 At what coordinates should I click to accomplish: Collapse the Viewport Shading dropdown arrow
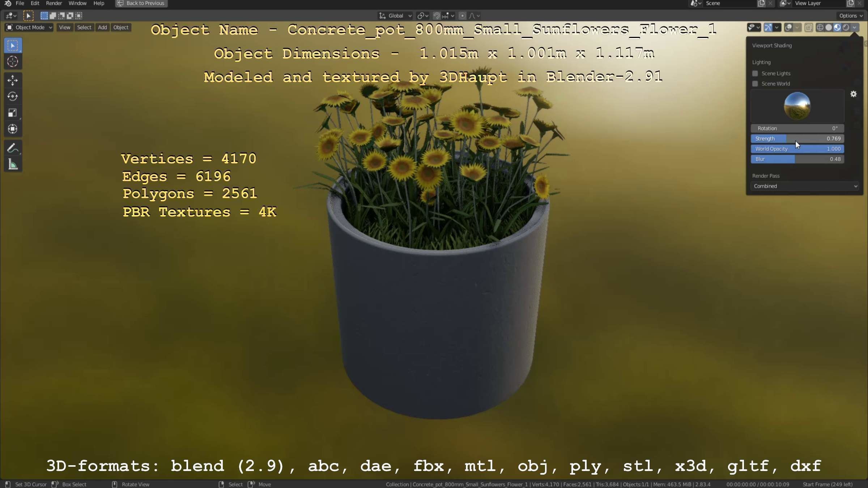855,27
